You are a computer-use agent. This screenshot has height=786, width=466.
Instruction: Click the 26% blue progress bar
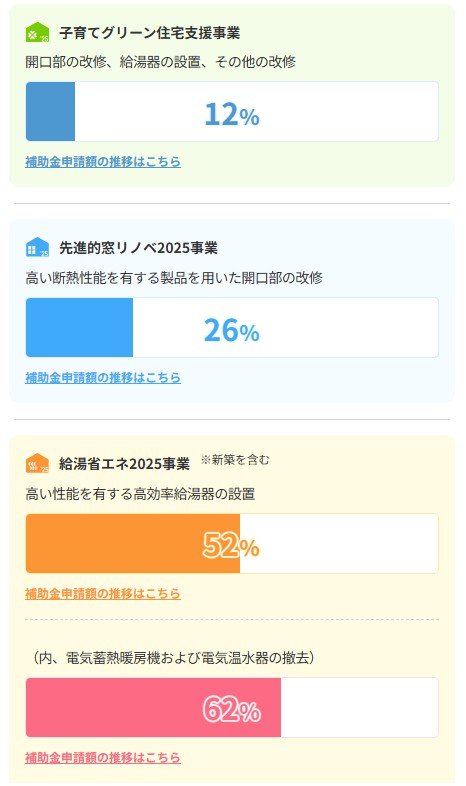[232, 327]
